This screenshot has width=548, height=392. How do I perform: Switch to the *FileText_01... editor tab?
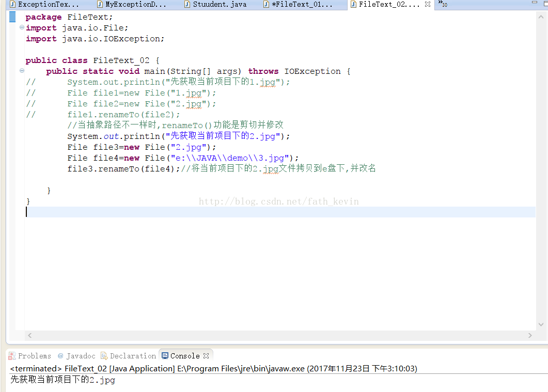point(298,5)
